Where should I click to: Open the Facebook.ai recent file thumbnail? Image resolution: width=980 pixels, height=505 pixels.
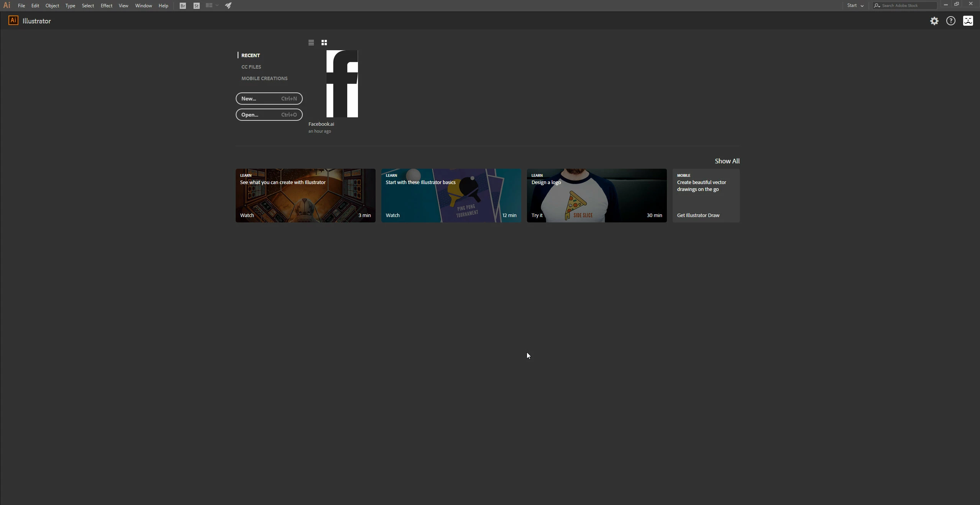point(342,84)
